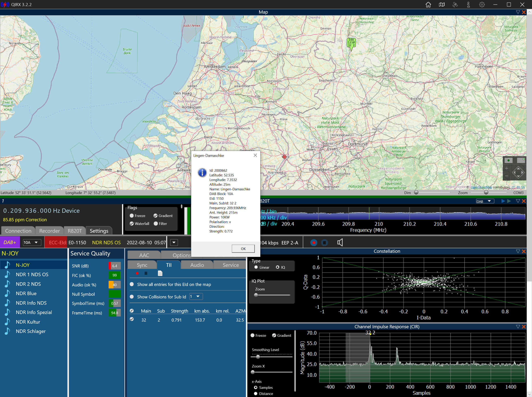Screen dimensions: 532x397
Task: Switch to the Audio tab
Action: (x=197, y=265)
